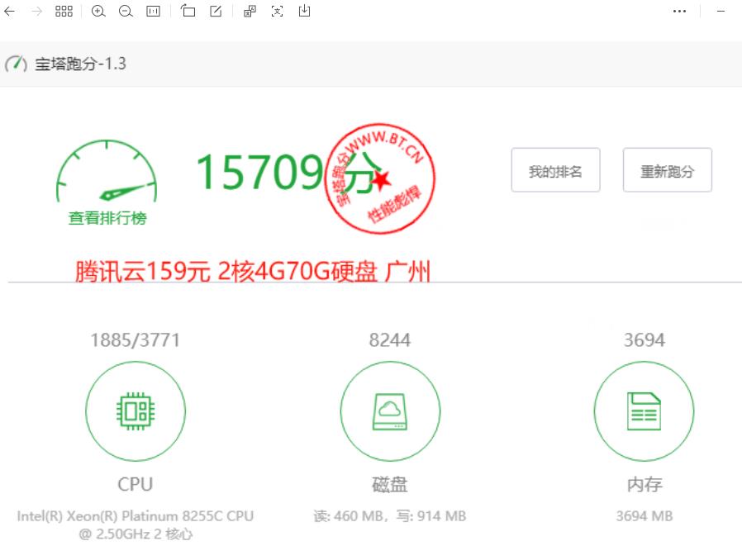Click the green CPU chip icon
Screen dimensions: 742x560
[136, 411]
